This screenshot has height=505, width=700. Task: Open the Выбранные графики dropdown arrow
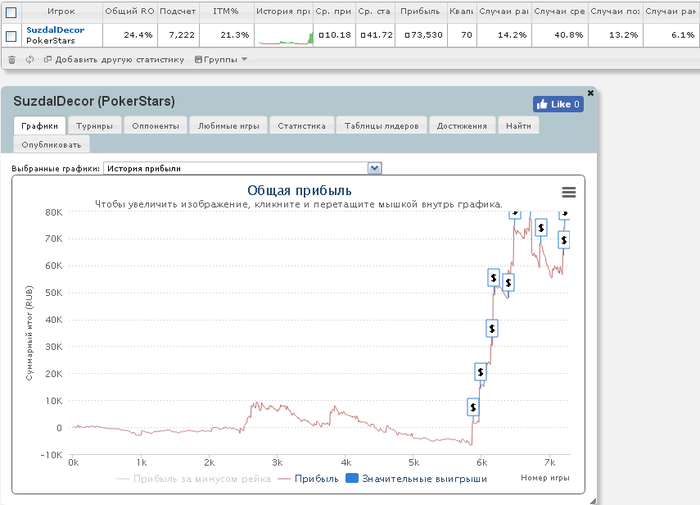[x=374, y=168]
